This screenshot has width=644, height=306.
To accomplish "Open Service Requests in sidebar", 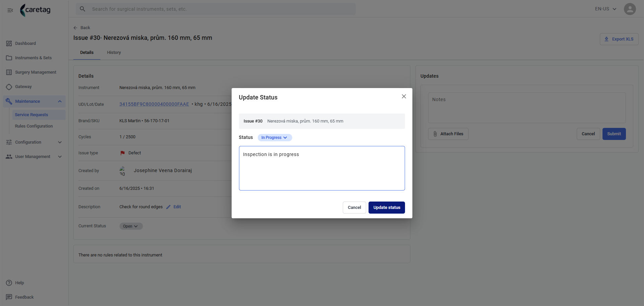I will click(39, 115).
